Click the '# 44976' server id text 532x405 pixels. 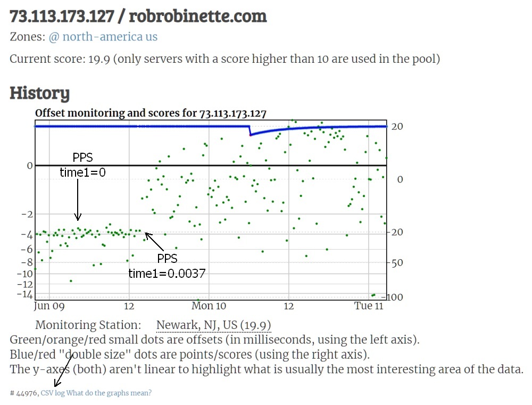tap(23, 393)
